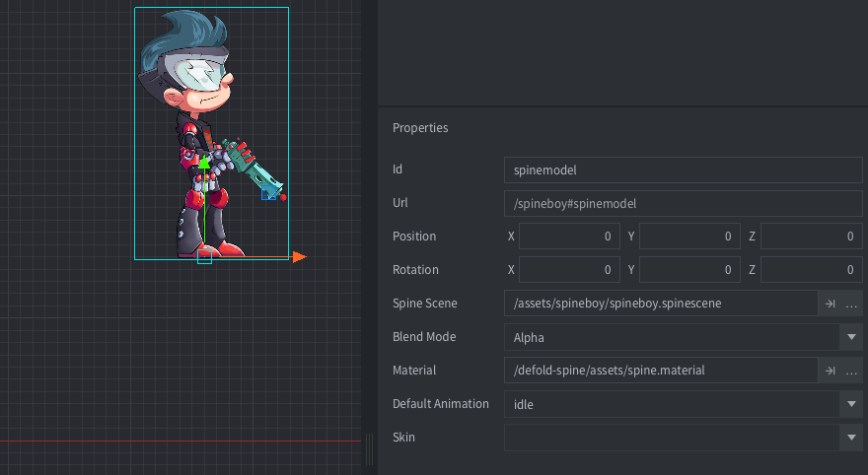Edit the Material path field
This screenshot has height=475, width=868.
(x=661, y=371)
